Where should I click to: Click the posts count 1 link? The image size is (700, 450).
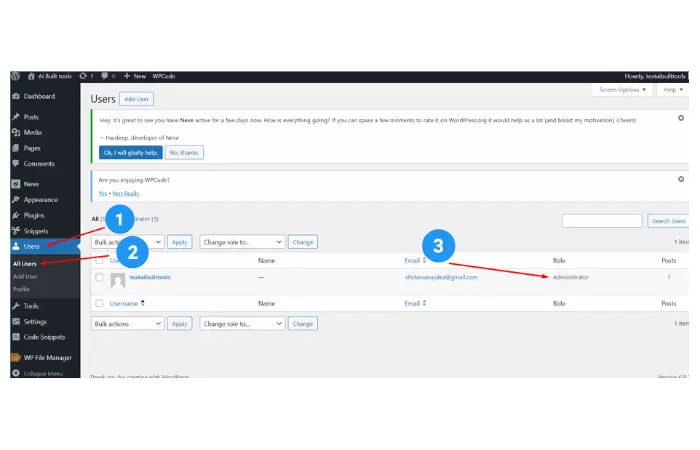click(x=669, y=277)
